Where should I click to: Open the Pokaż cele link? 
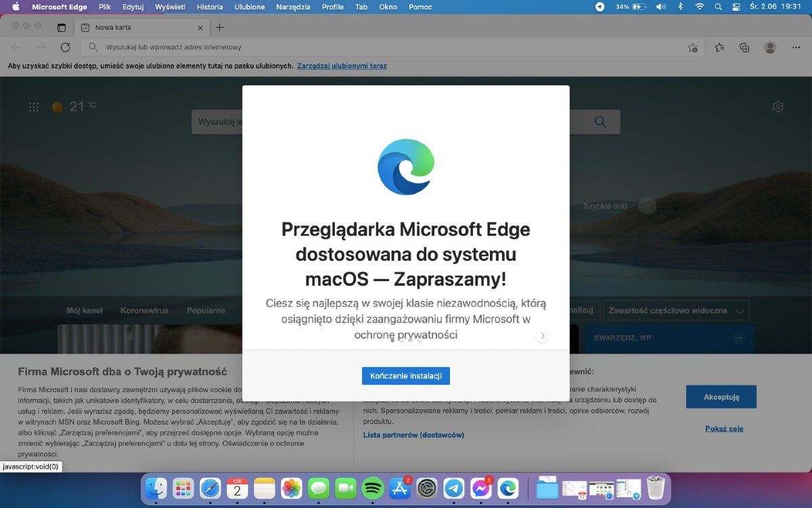724,429
